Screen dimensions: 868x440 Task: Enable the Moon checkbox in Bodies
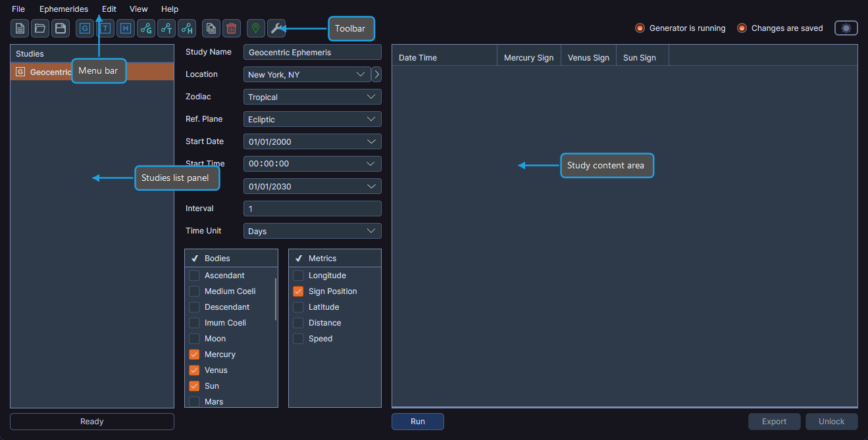(194, 338)
